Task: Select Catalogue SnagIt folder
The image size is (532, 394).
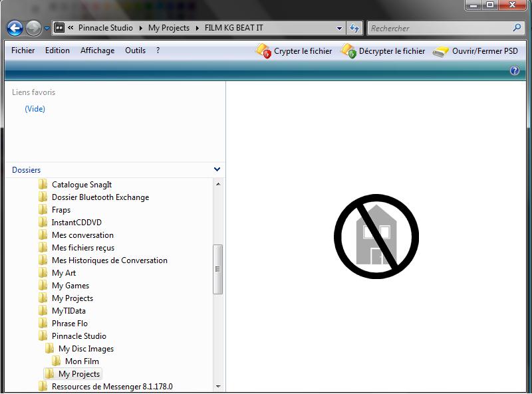Action: pos(82,185)
